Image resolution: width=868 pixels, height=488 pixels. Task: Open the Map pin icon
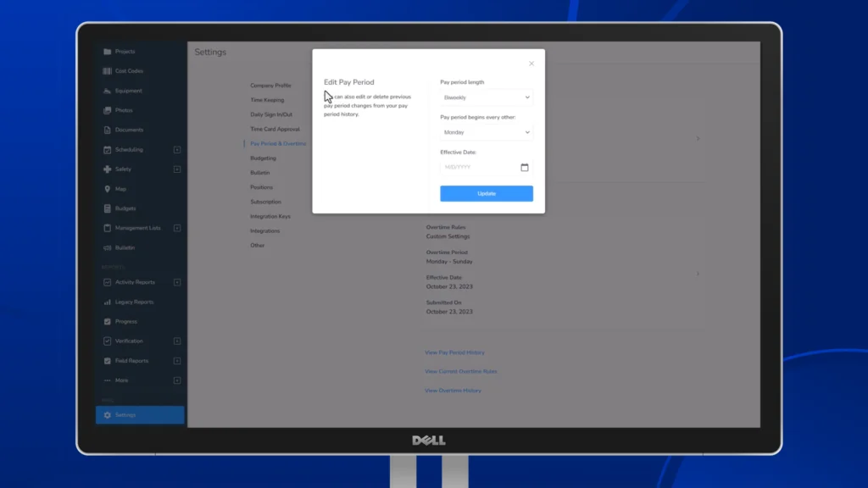pyautogui.click(x=108, y=189)
